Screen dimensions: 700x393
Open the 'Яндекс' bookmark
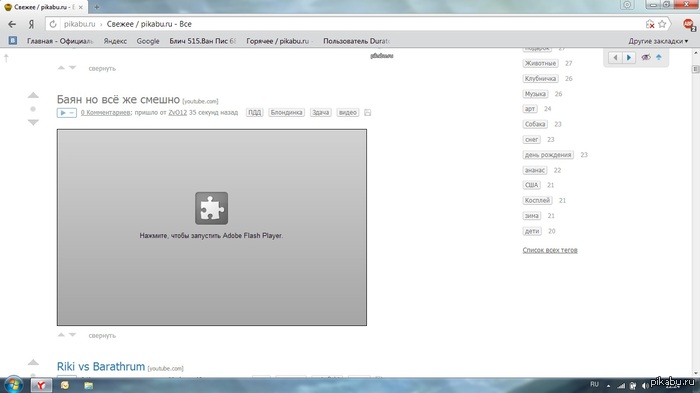click(115, 41)
